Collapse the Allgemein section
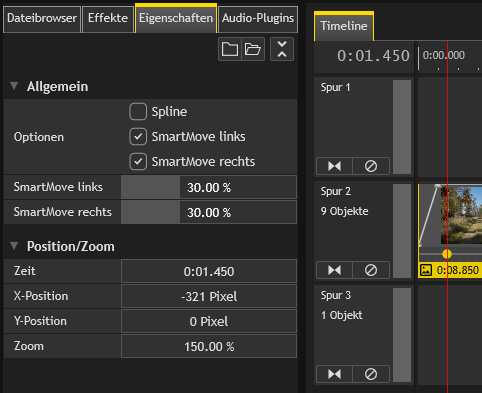This screenshot has width=482, height=393. pos(14,86)
